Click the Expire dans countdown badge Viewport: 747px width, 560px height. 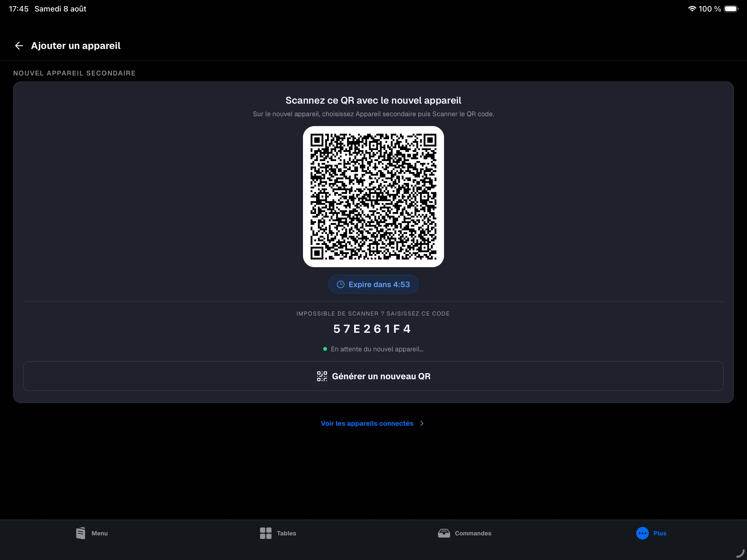click(x=373, y=284)
